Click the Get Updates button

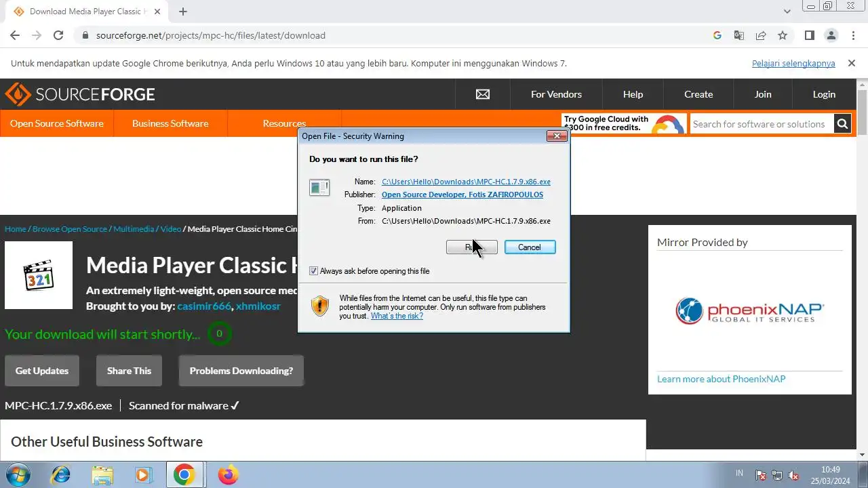[x=42, y=371]
